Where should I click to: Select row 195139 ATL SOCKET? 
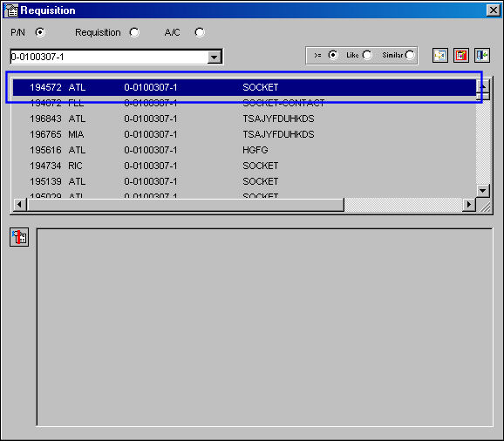[244, 181]
